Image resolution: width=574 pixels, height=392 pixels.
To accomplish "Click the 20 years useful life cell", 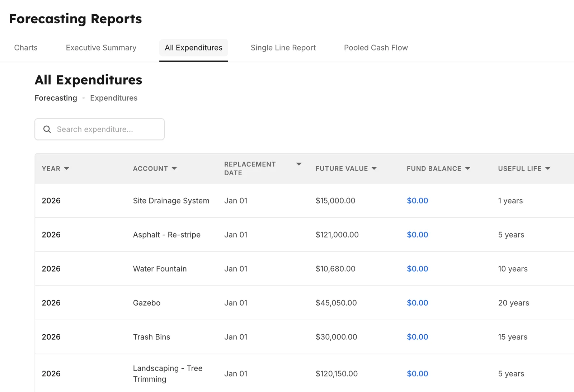I will [514, 303].
